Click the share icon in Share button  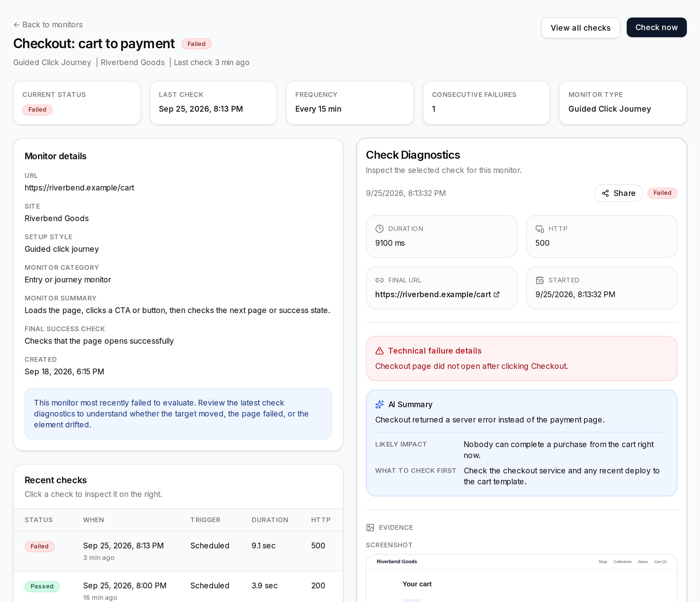pos(605,193)
